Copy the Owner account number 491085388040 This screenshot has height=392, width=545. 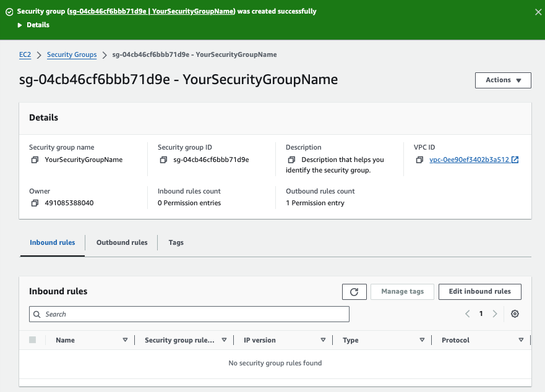pos(35,203)
